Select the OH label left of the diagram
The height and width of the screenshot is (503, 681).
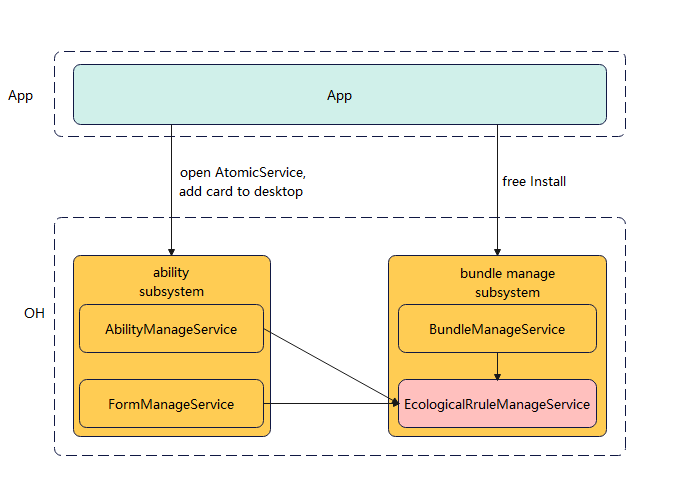click(x=34, y=313)
